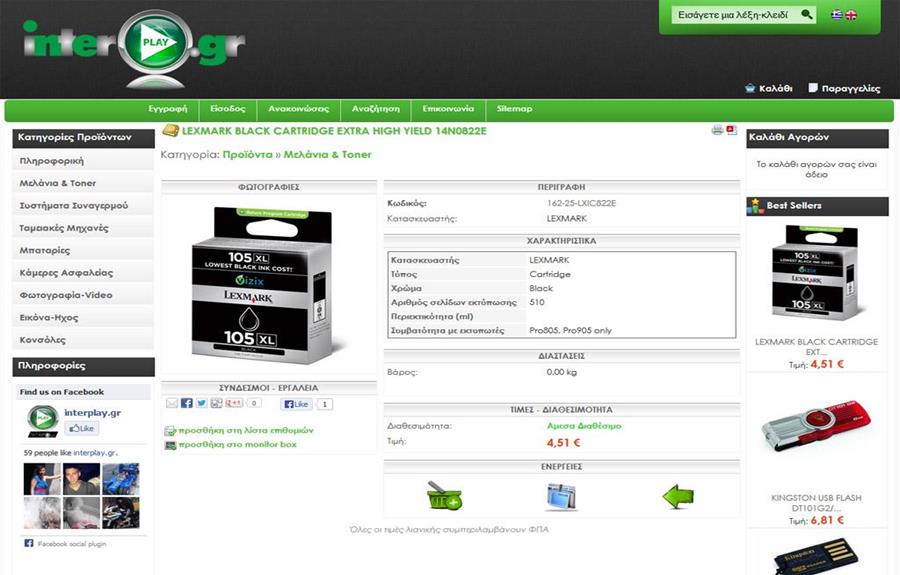Click the interplay.gr Facebook avatar icon
This screenshot has height=575, width=900.
coord(42,421)
